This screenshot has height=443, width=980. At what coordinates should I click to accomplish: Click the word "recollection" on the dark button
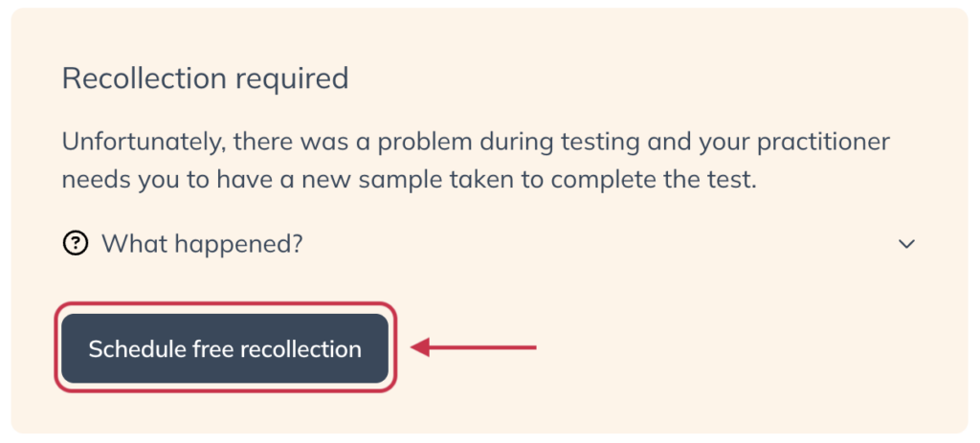301,349
